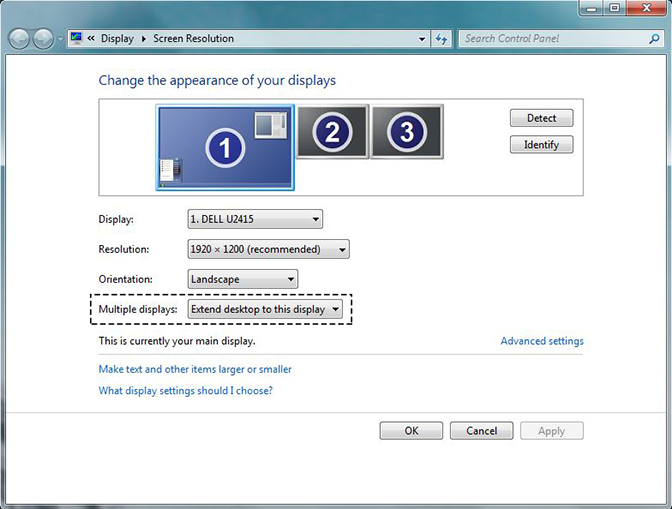
Task: Click the refresh button beside address bar
Action: click(x=442, y=39)
